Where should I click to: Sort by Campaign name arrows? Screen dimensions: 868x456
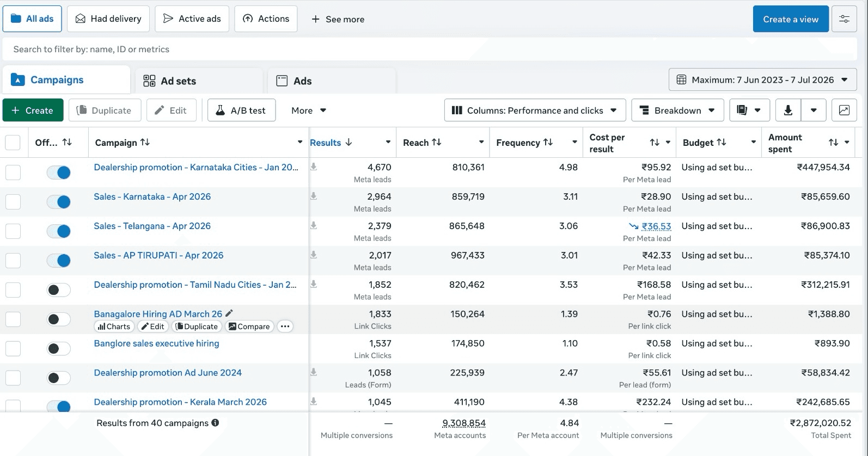[x=145, y=142]
